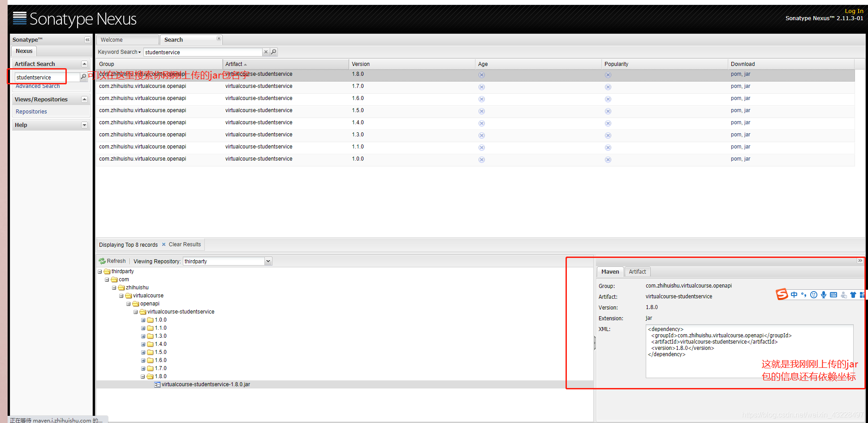The width and height of the screenshot is (868, 423).
Task: Sort results by Group column
Action: click(159, 64)
